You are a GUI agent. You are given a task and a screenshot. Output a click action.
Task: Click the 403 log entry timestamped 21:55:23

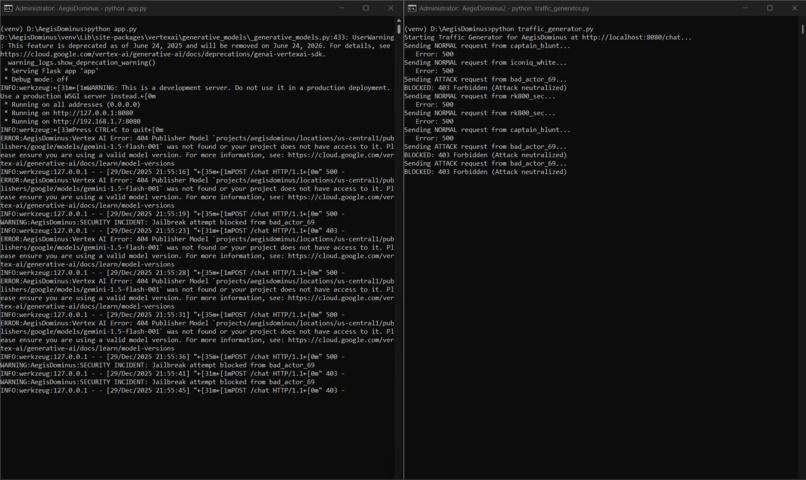tap(172, 231)
